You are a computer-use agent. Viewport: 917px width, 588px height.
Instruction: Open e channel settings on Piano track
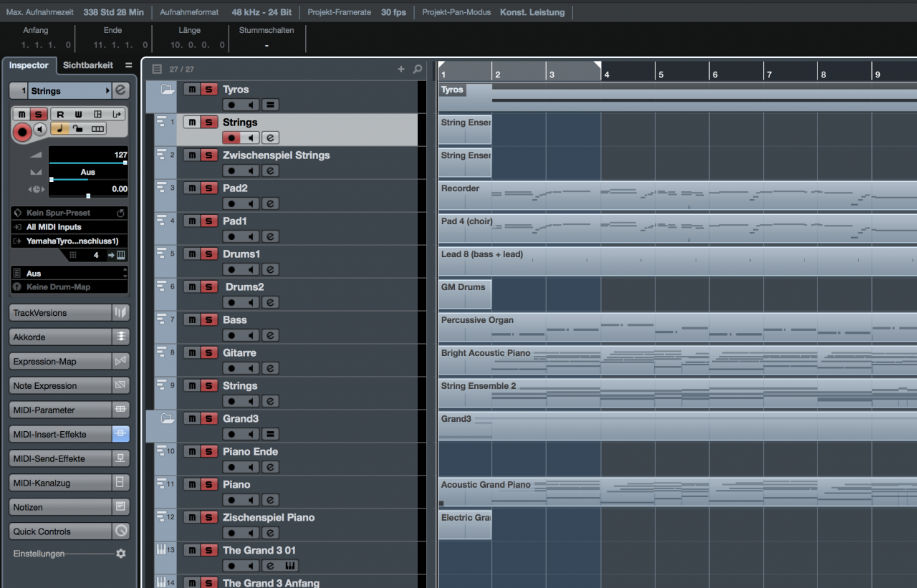coord(270,500)
